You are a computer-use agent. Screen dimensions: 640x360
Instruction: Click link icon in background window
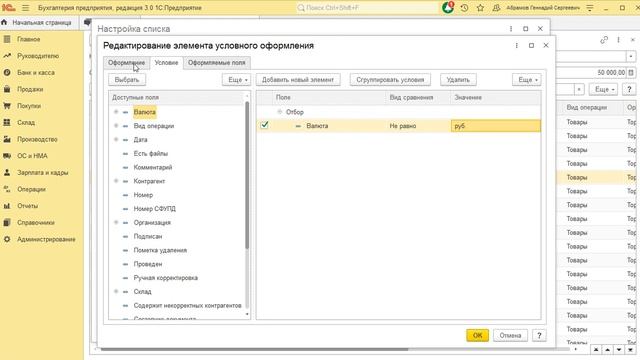tap(604, 40)
